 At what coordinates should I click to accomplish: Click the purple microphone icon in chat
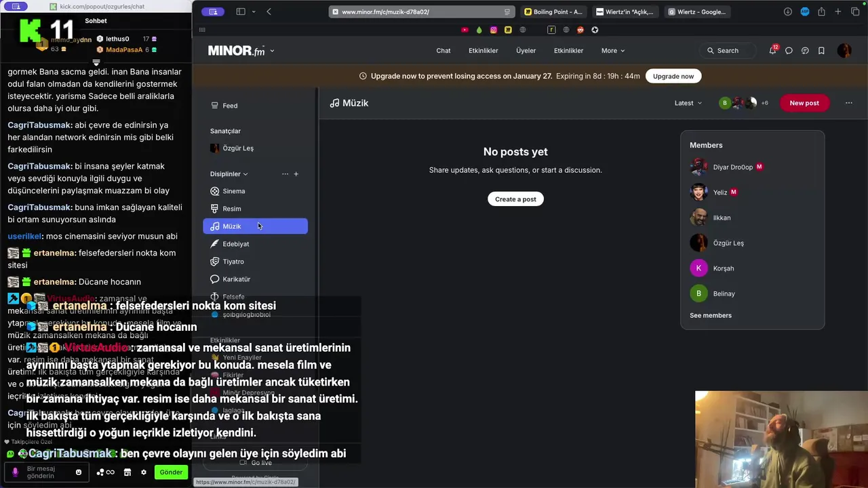click(15, 472)
